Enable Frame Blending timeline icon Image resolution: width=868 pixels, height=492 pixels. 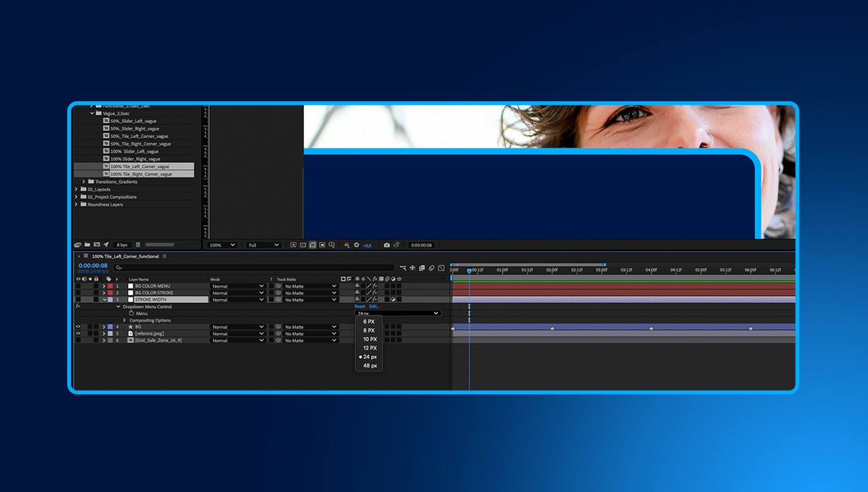pos(422,268)
